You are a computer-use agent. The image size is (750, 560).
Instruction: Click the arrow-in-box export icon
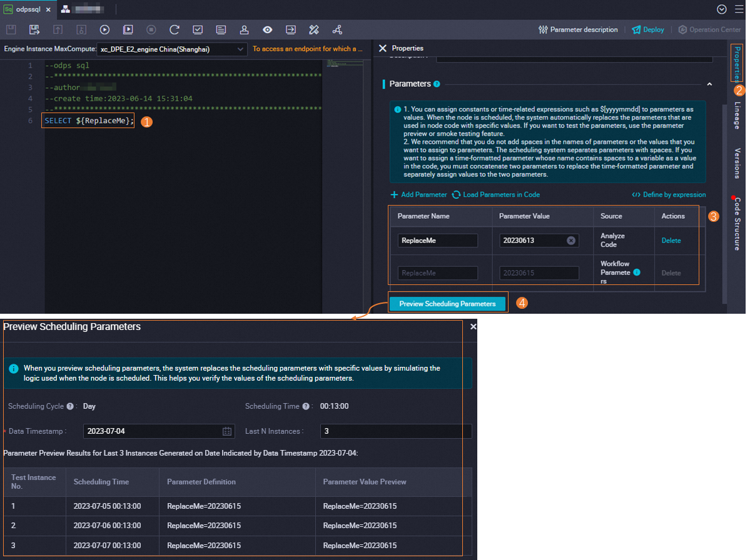[290, 29]
